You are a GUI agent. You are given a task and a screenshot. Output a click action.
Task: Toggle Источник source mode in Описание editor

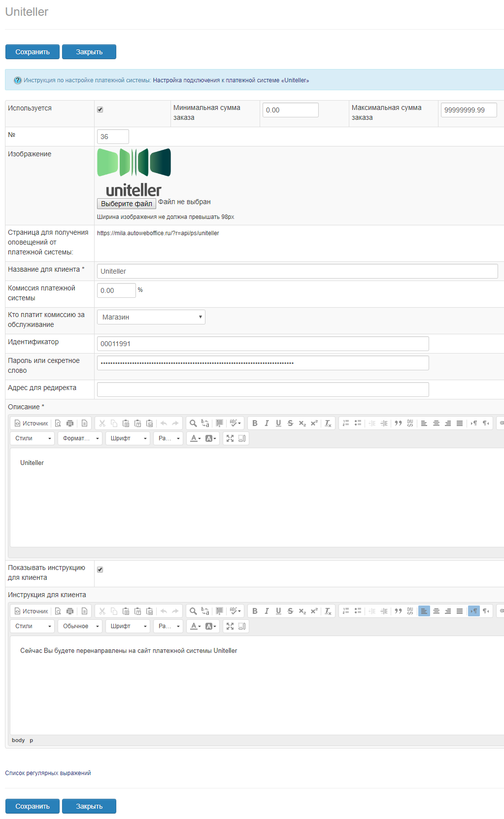click(x=32, y=423)
